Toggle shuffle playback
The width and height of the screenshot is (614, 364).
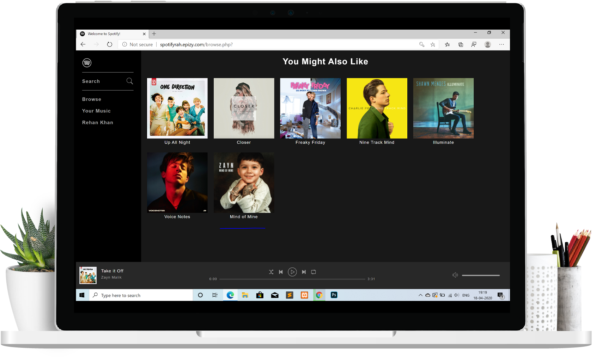click(271, 272)
